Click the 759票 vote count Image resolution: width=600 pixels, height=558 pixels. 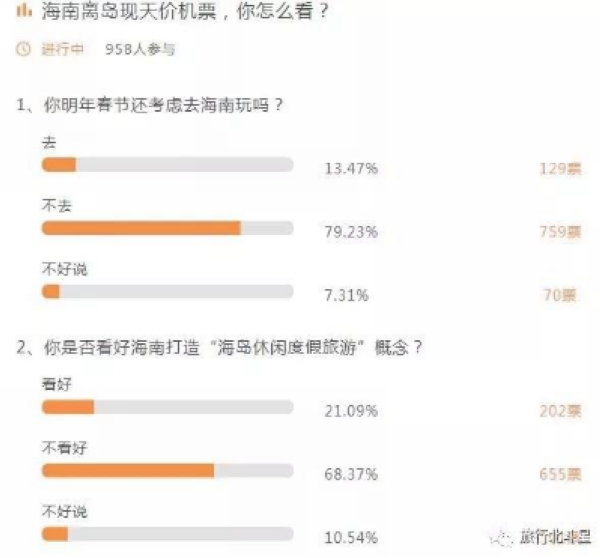click(x=558, y=232)
